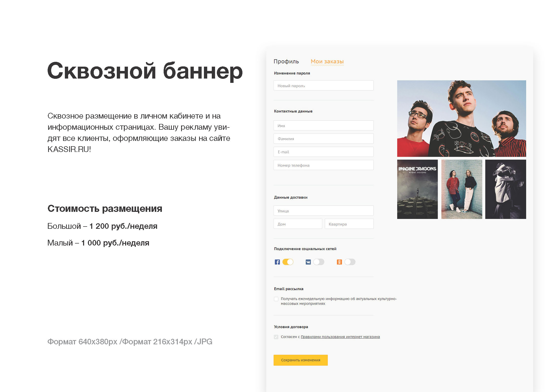Click the Номер телефона field
Image resolution: width=554 pixels, height=392 pixels.
pos(323,165)
